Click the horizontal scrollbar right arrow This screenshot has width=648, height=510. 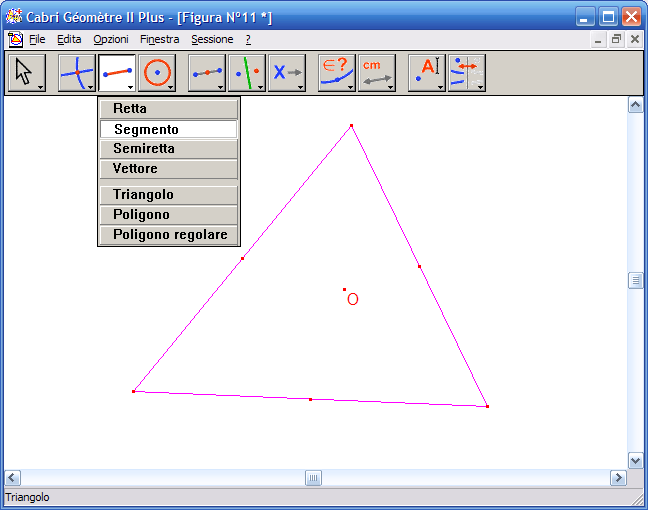[618, 478]
